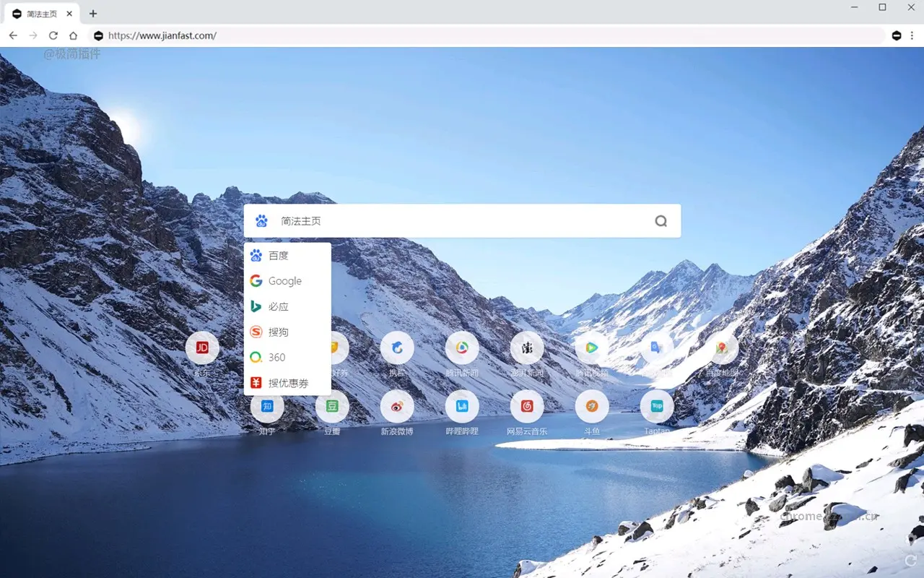Viewport: 924px width, 578px height.
Task: Launch the 腾讯视频 shortcut
Action: (x=592, y=348)
